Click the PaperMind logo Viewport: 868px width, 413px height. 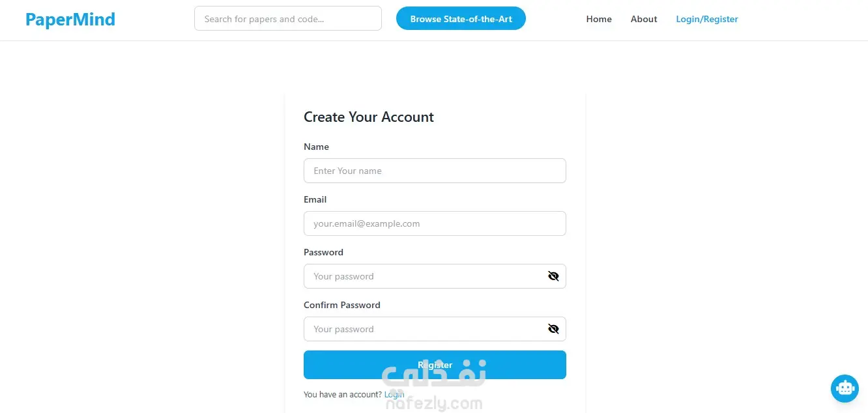(70, 20)
